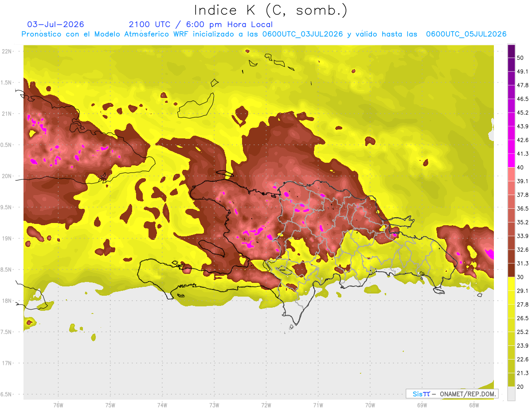Click the "70W" longitude axis label
Image resolution: width=532 pixels, height=411 pixels.
pos(370,405)
